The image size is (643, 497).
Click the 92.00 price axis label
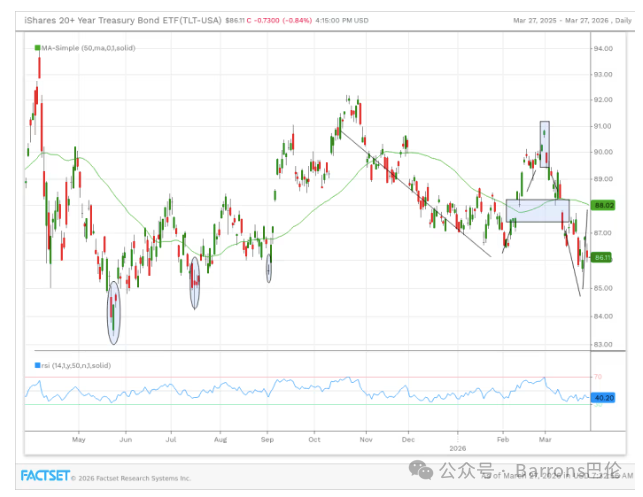tap(603, 100)
